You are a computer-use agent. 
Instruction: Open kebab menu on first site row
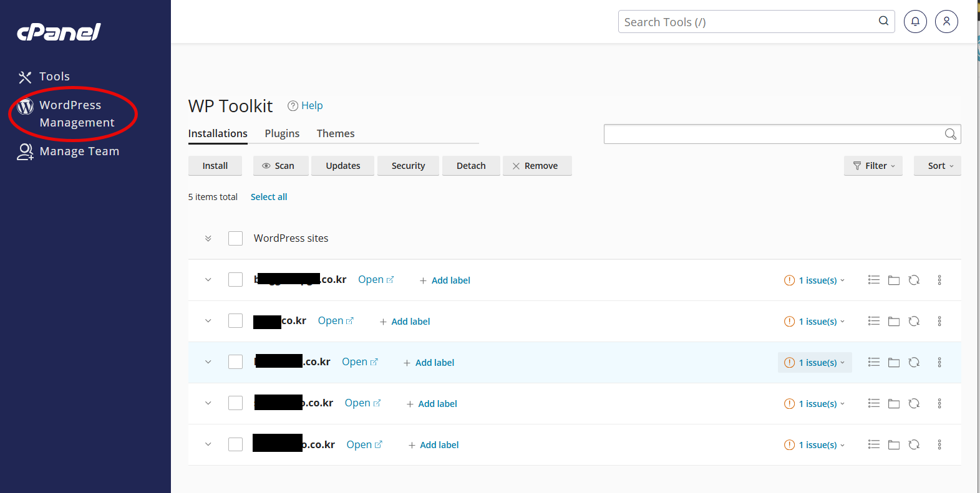pos(939,280)
